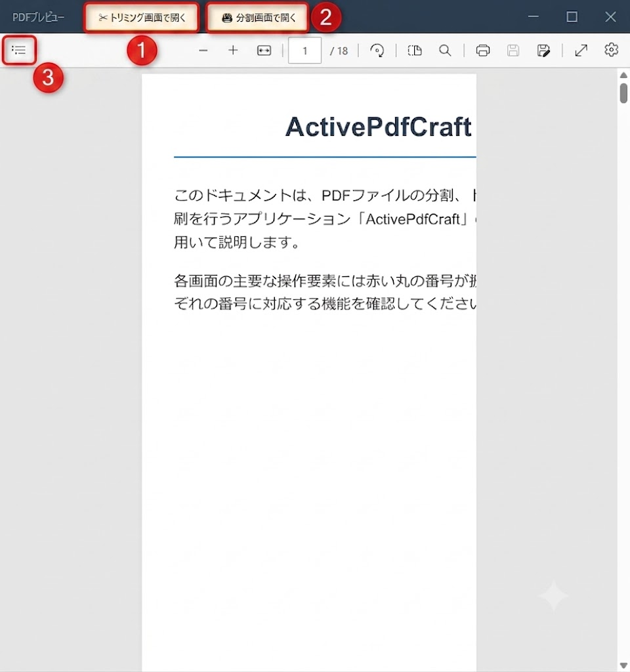Click the total page count "/ 18"
This screenshot has width=630, height=672.
click(339, 51)
